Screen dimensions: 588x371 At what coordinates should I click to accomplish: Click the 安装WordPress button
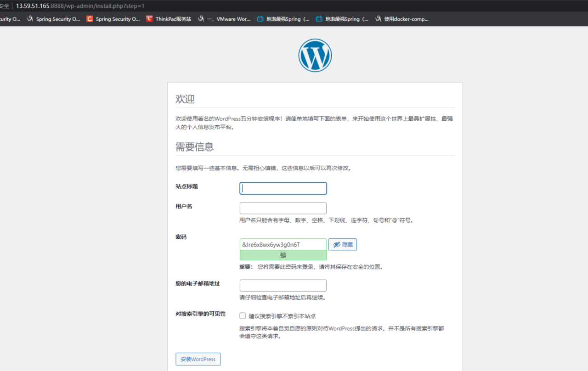coord(198,359)
